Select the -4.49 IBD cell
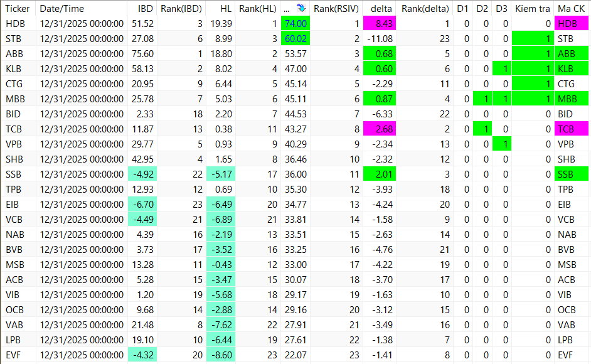This screenshot has width=591, height=364. click(x=142, y=220)
